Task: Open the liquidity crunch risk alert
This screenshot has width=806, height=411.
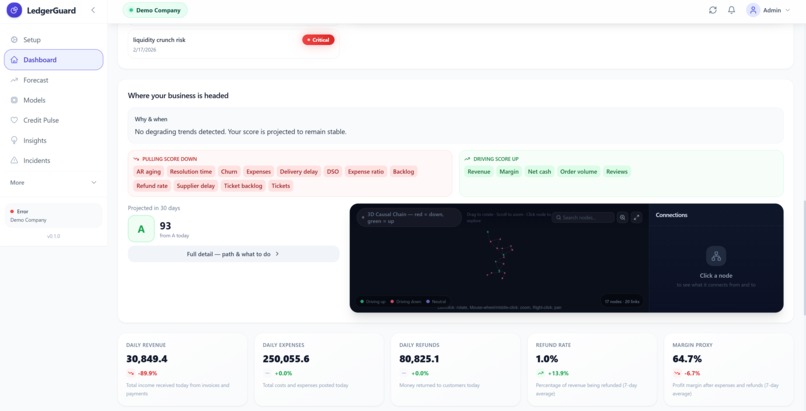Action: [233, 44]
